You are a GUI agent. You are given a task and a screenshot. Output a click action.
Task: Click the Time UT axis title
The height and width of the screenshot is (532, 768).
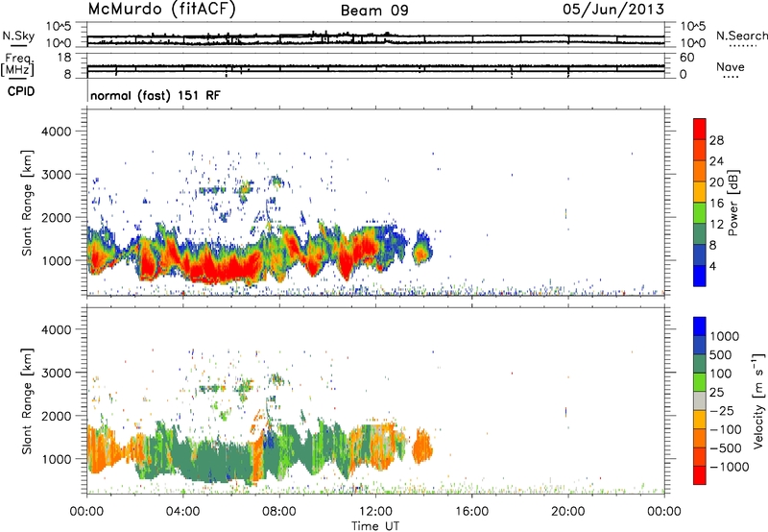coord(375,525)
